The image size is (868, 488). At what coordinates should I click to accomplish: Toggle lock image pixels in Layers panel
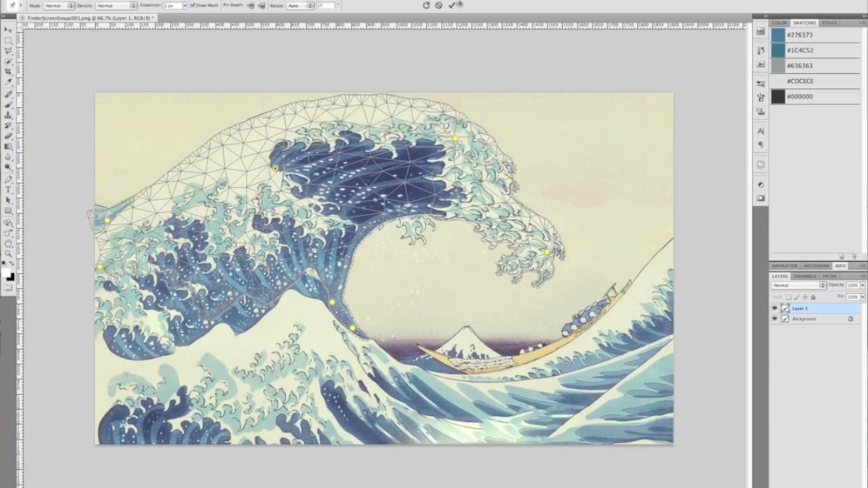click(x=797, y=297)
